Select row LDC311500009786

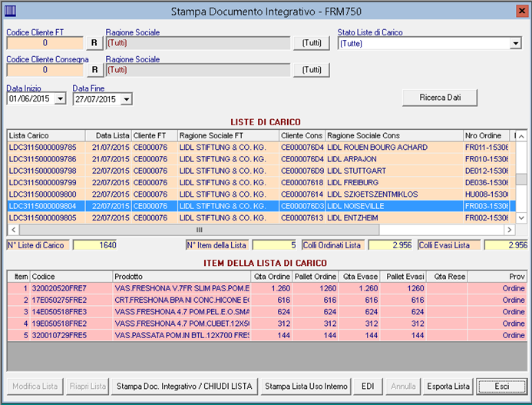[261, 159]
